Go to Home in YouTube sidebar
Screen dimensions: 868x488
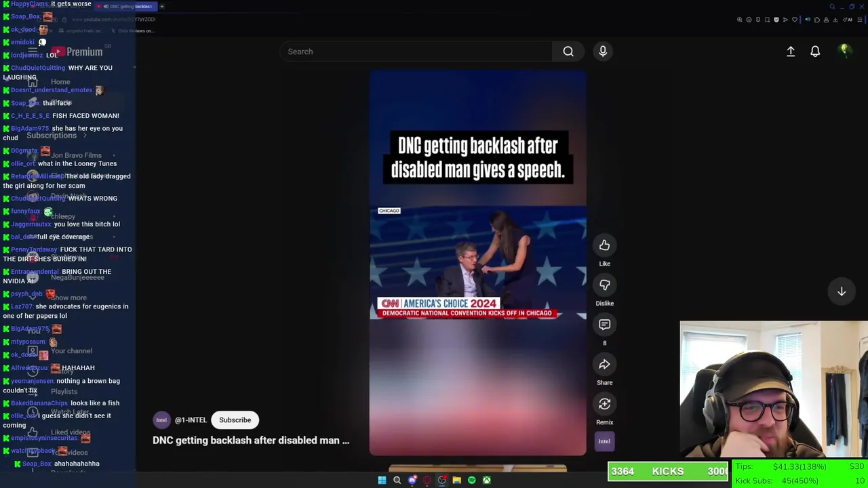coord(60,82)
